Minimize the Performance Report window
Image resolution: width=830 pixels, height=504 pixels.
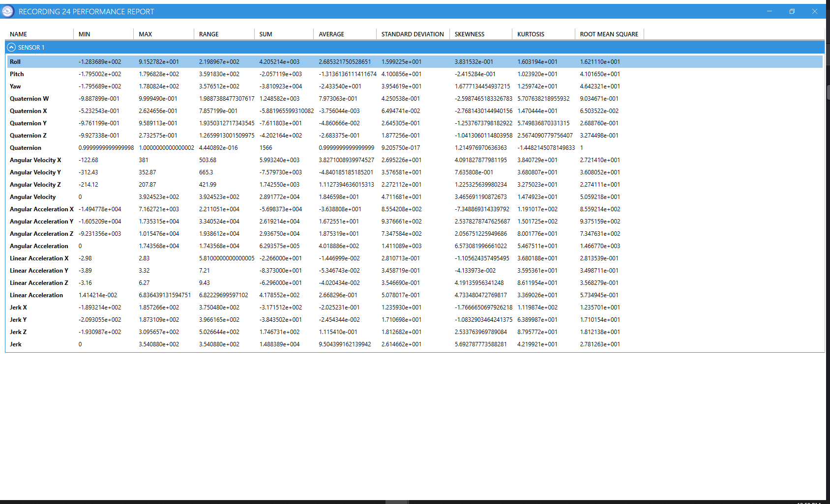click(770, 11)
